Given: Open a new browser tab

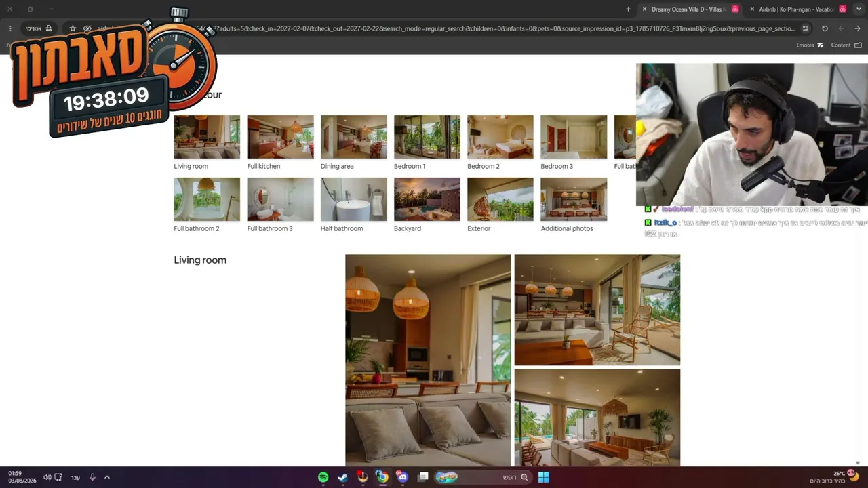Looking at the screenshot, I should coord(628,9).
